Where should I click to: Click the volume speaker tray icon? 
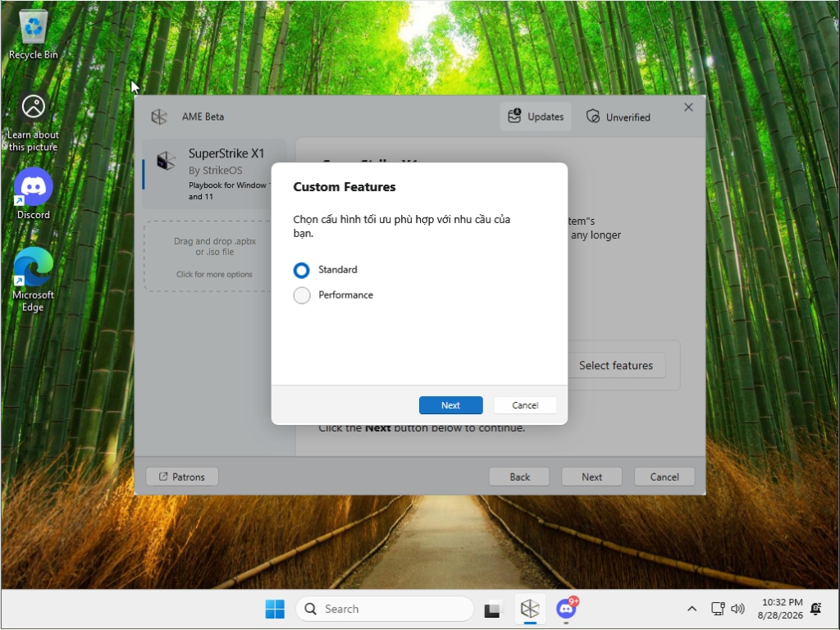tap(737, 609)
